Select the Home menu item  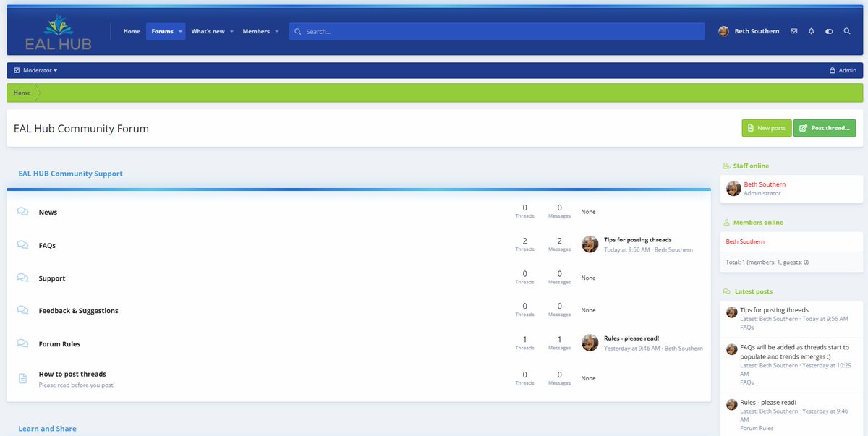point(131,31)
